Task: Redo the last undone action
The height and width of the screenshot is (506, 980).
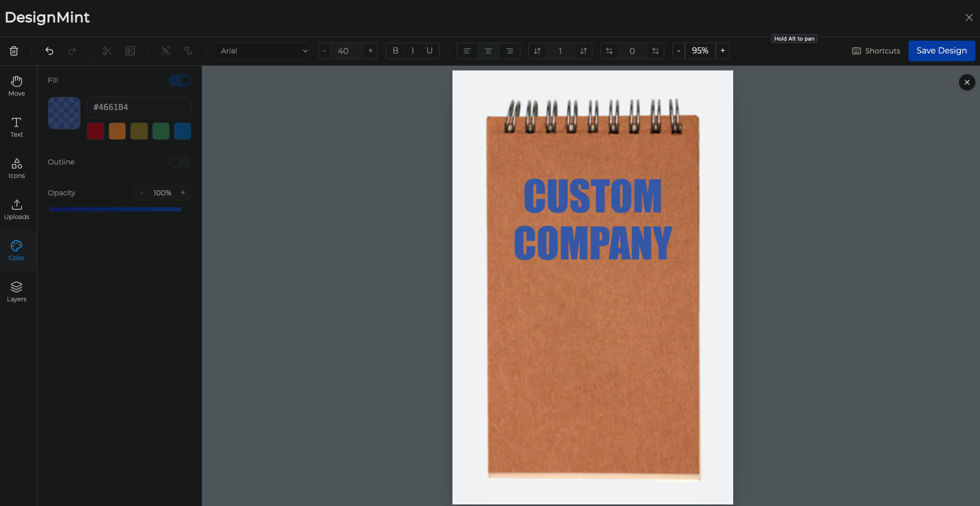Action: (x=72, y=51)
